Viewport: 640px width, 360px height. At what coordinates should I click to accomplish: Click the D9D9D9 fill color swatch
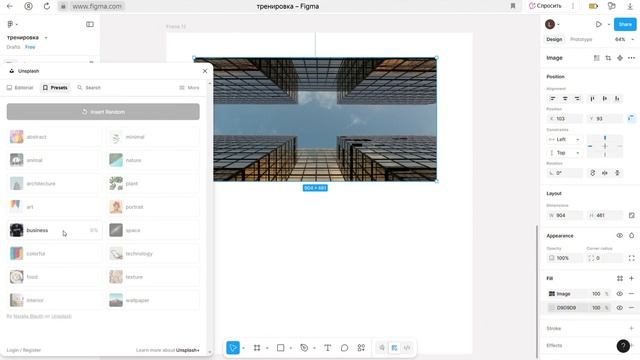[x=552, y=308]
